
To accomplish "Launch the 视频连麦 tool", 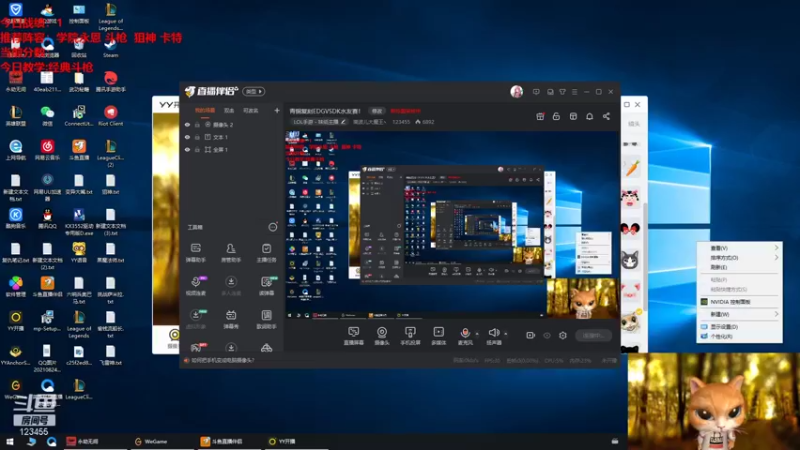I will tap(195, 286).
